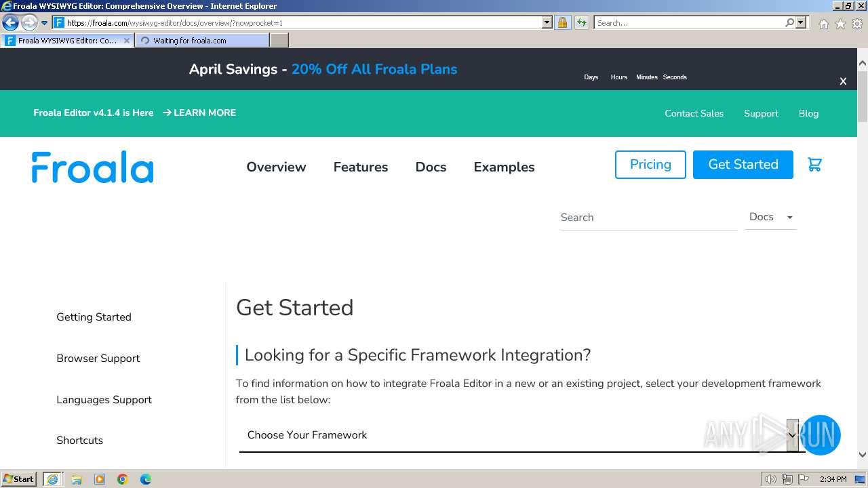
Task: Click the tray volume speaker icon
Action: pos(770,479)
